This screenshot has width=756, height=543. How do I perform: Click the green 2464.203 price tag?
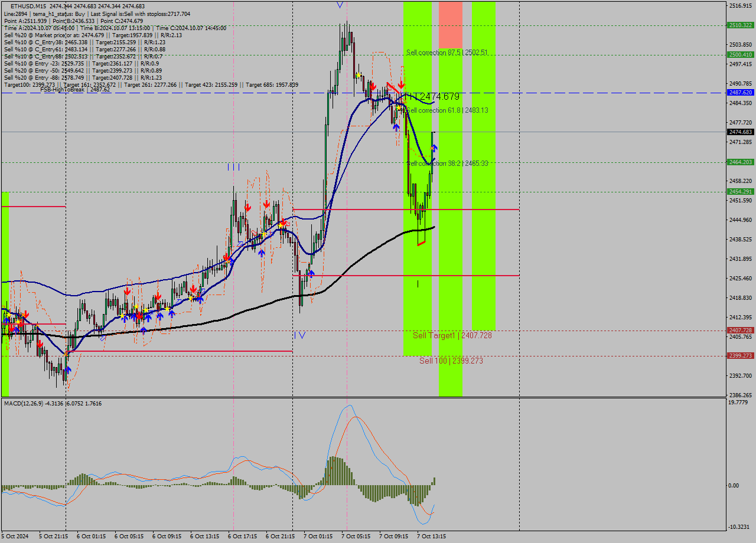coord(741,162)
